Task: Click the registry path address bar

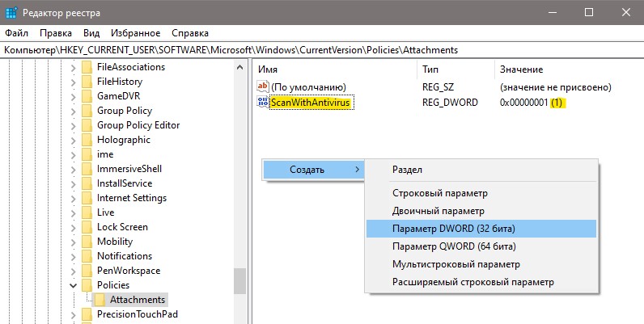Action: pos(322,50)
